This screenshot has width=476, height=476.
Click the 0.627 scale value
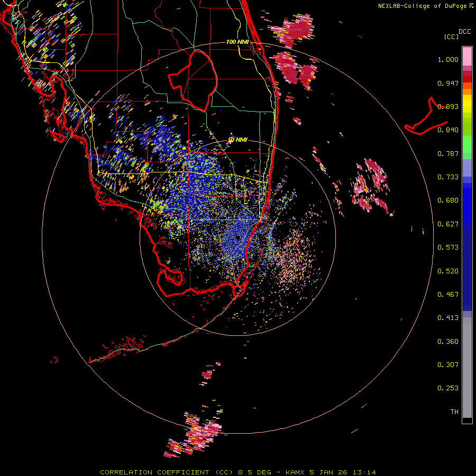pos(448,224)
